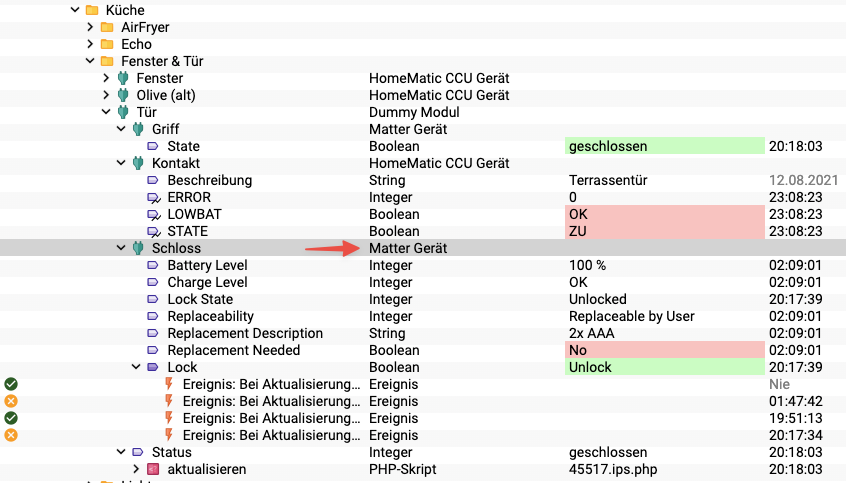
Task: Click the LOWBAT variable icon
Action: 154,214
